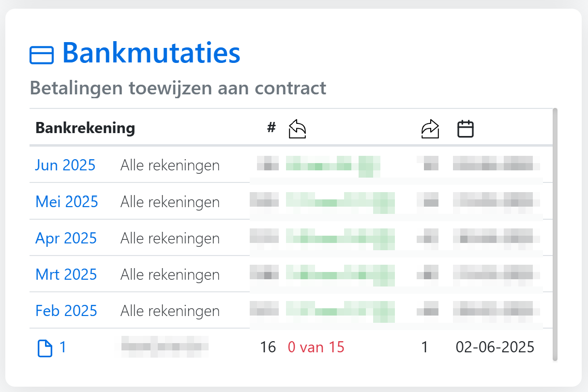The width and height of the screenshot is (588, 392).
Task: Click the forward arrow column header icon
Action: [x=430, y=129]
